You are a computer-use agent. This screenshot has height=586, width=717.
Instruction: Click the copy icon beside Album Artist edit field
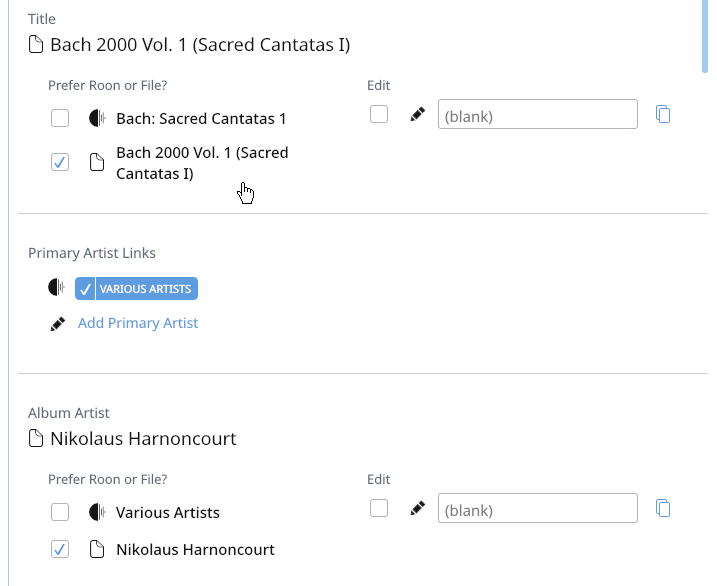click(x=663, y=508)
